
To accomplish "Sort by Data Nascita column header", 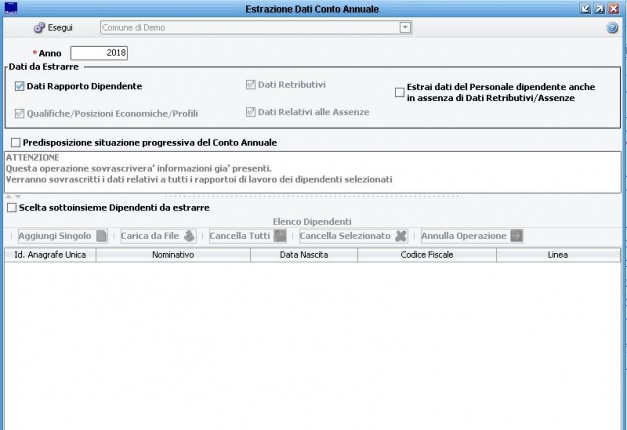I will click(304, 255).
